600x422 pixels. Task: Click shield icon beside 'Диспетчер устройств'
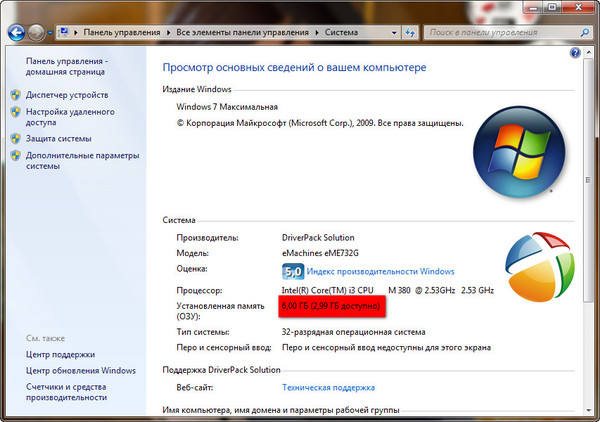point(15,95)
